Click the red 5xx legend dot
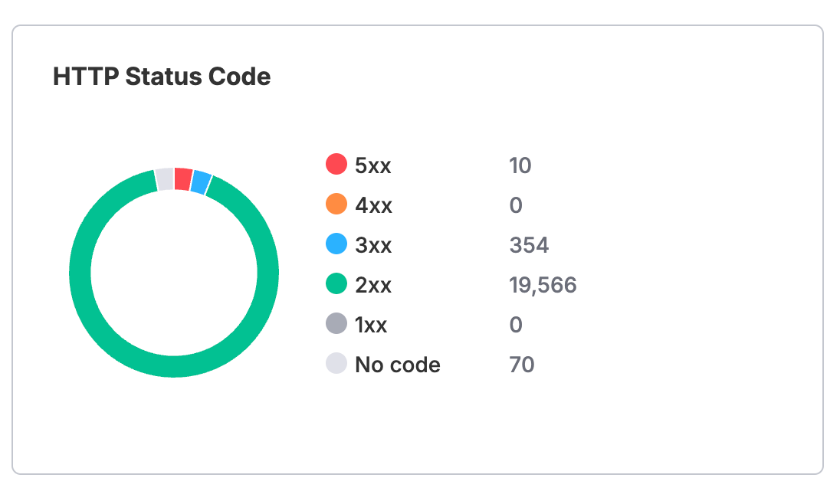This screenshot has width=840, height=504. pos(336,164)
